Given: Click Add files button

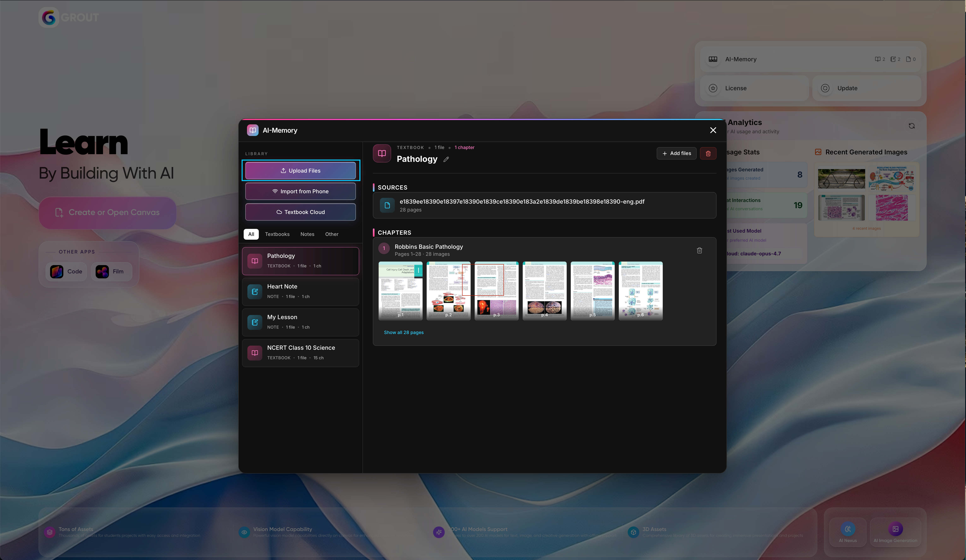Looking at the screenshot, I should (x=677, y=153).
